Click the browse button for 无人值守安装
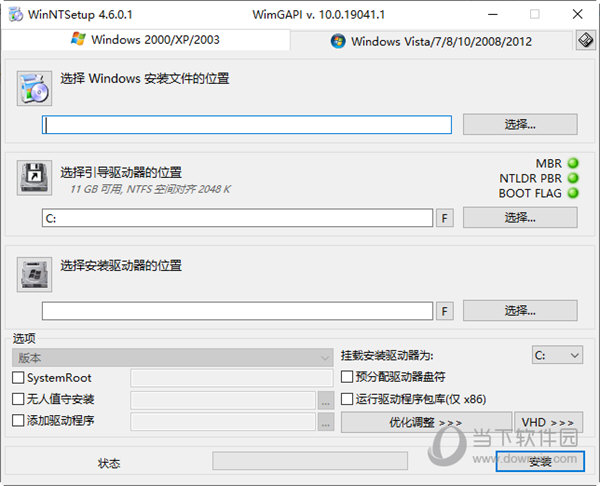This screenshot has width=600, height=486. coord(326,400)
